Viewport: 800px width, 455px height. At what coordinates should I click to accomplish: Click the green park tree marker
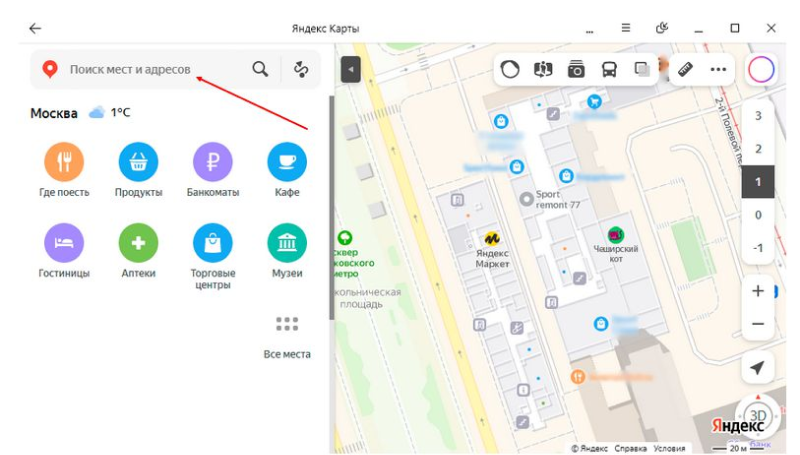tap(345, 238)
